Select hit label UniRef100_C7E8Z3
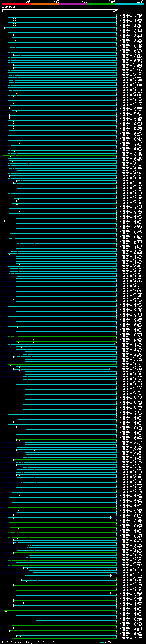This screenshot has width=146, height=644. pos(131,389)
